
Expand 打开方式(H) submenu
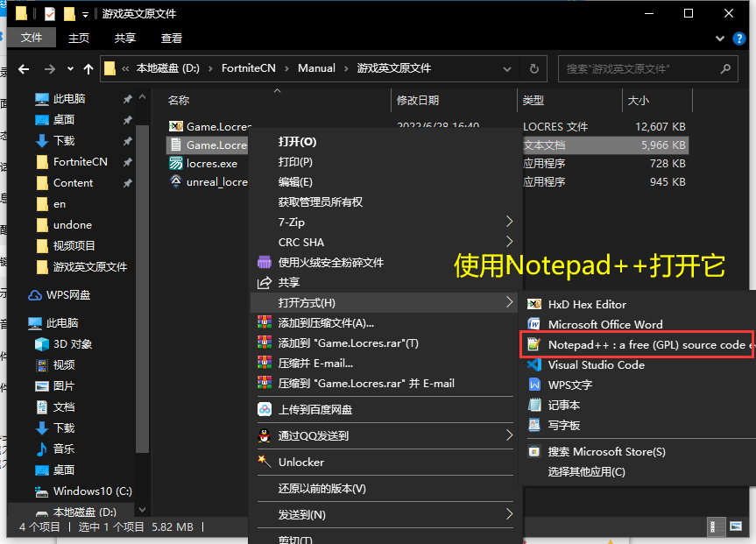pyautogui.click(x=384, y=303)
